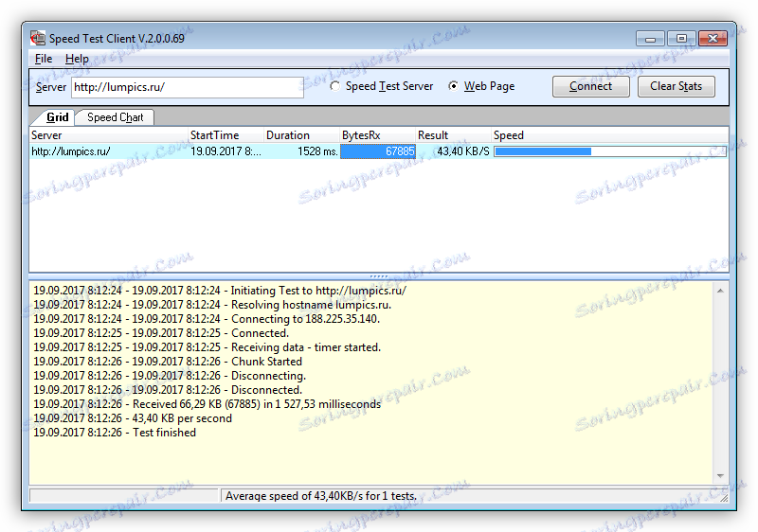Image resolution: width=758 pixels, height=532 pixels.
Task: Minimize the Speed Test Client window
Action: pos(650,39)
